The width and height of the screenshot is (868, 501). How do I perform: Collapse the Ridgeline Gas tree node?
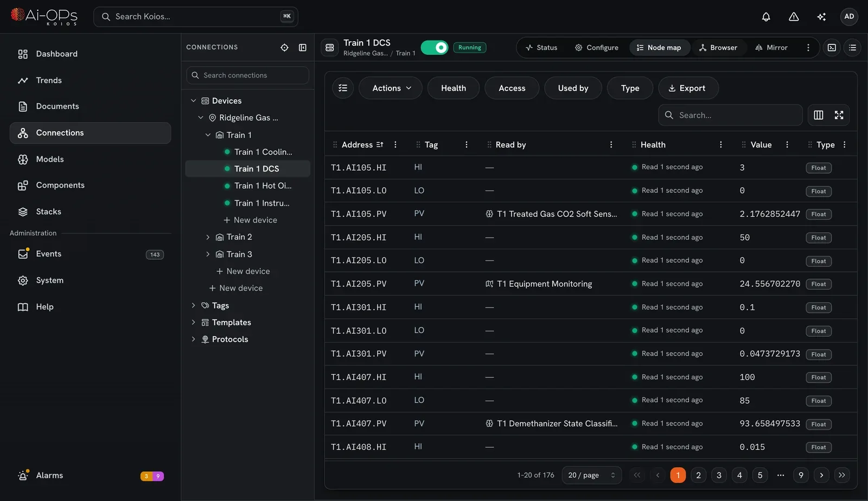pyautogui.click(x=201, y=118)
